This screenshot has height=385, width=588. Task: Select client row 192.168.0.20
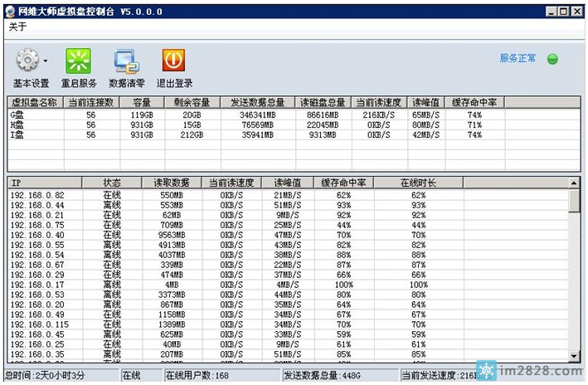[x=288, y=305]
